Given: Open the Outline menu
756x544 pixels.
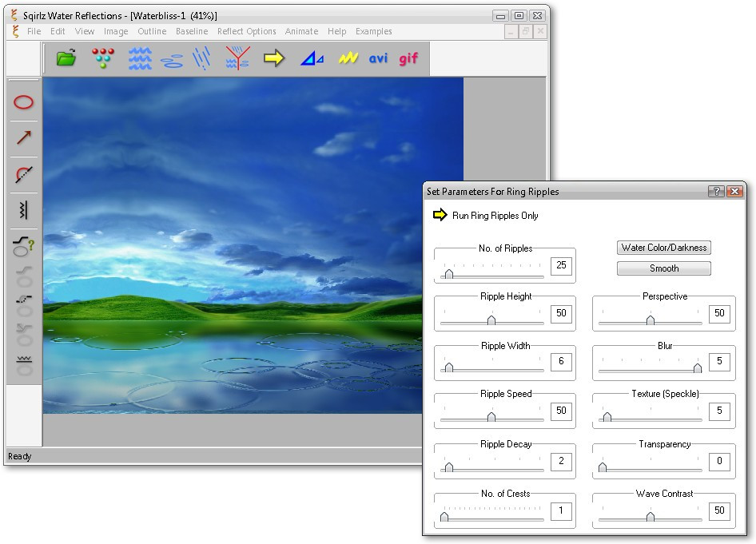Looking at the screenshot, I should [x=152, y=31].
